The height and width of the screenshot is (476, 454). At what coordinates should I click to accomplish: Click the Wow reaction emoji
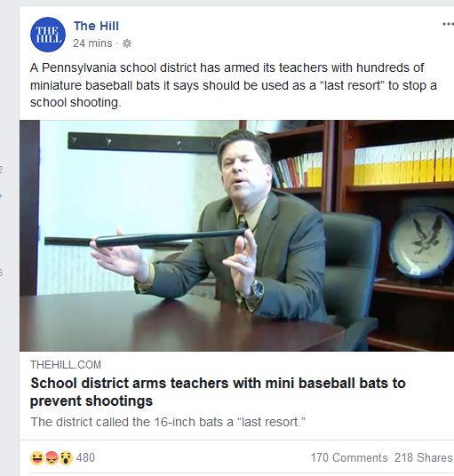coord(67,457)
